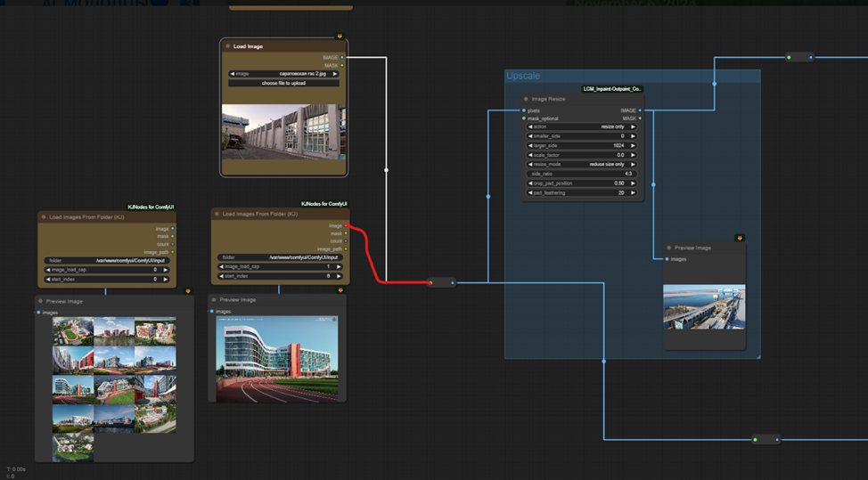Increase image_load_cap on right folder loader node

[339, 266]
